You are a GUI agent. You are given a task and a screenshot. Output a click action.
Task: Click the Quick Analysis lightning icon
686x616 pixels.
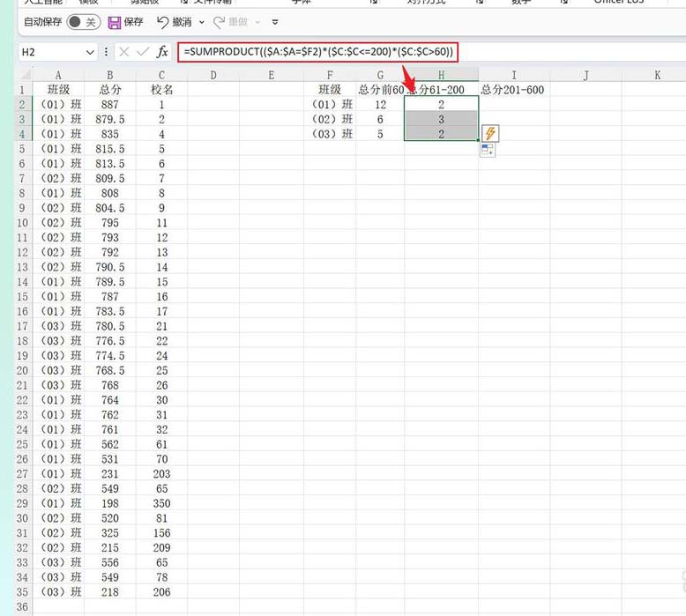pos(490,133)
